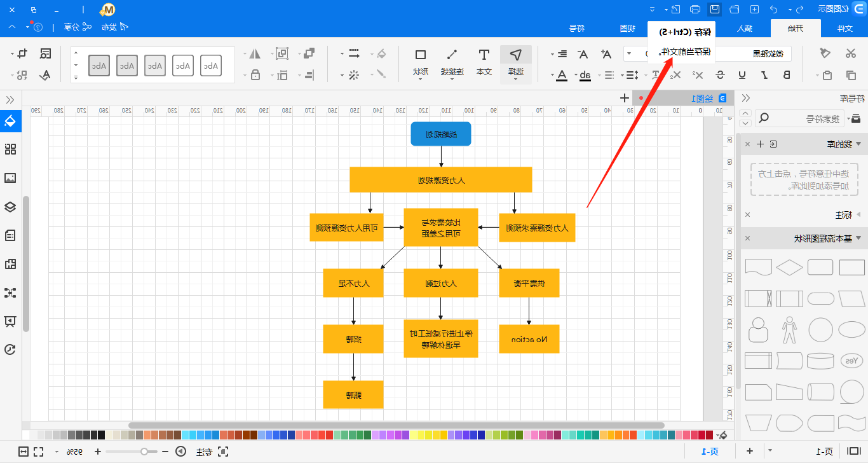
Task: Click the Bring to front icon
Action: [x=309, y=53]
